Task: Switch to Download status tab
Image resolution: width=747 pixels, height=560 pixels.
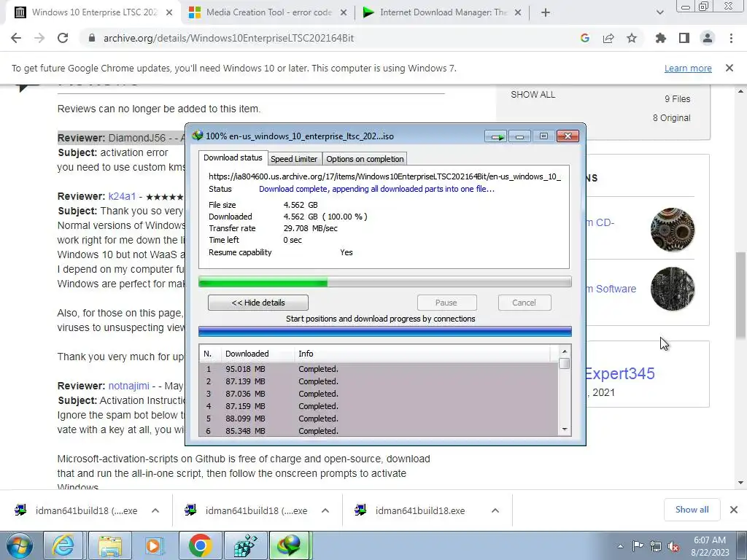Action: [x=233, y=157]
